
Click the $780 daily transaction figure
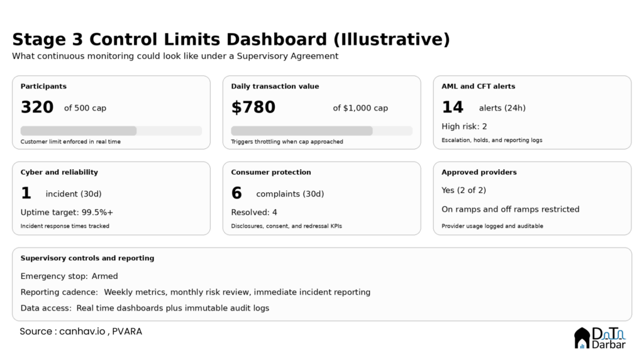click(253, 107)
